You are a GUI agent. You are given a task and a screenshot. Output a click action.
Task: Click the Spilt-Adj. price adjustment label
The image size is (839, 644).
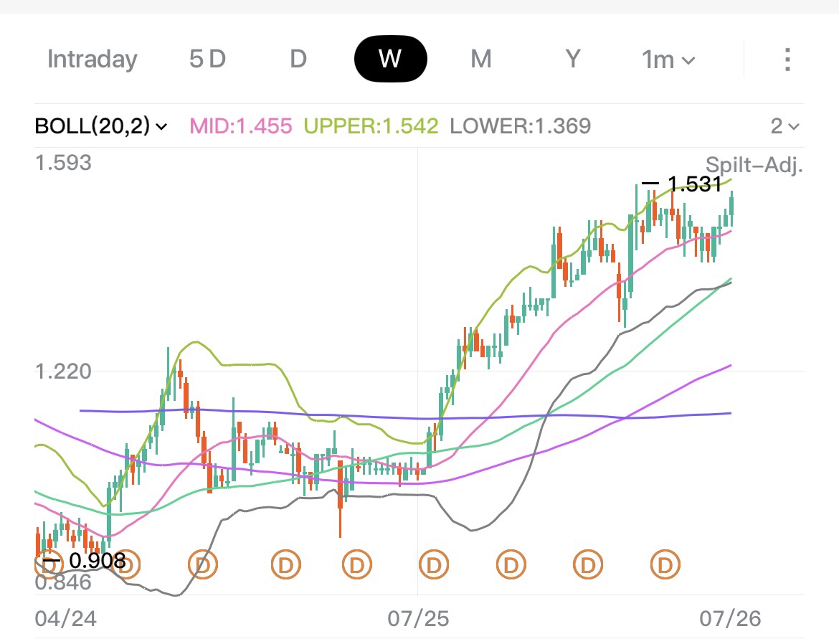pyautogui.click(x=754, y=164)
